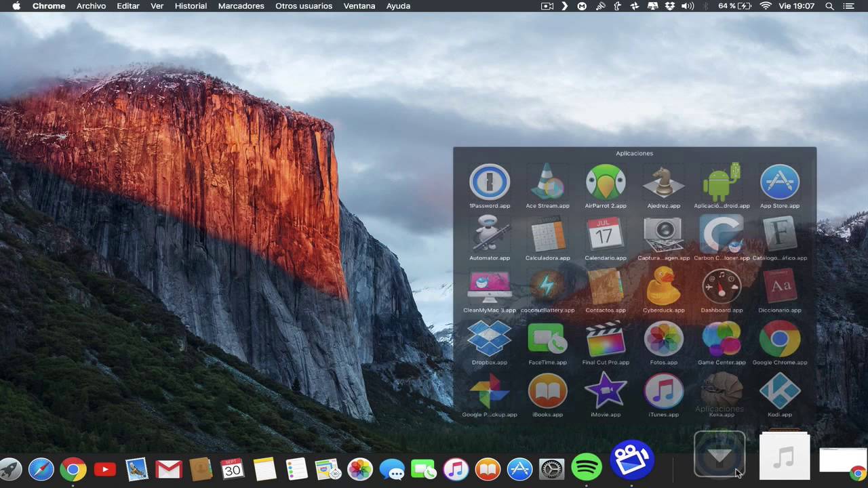Launch the Android robot app in the stack

tap(722, 182)
